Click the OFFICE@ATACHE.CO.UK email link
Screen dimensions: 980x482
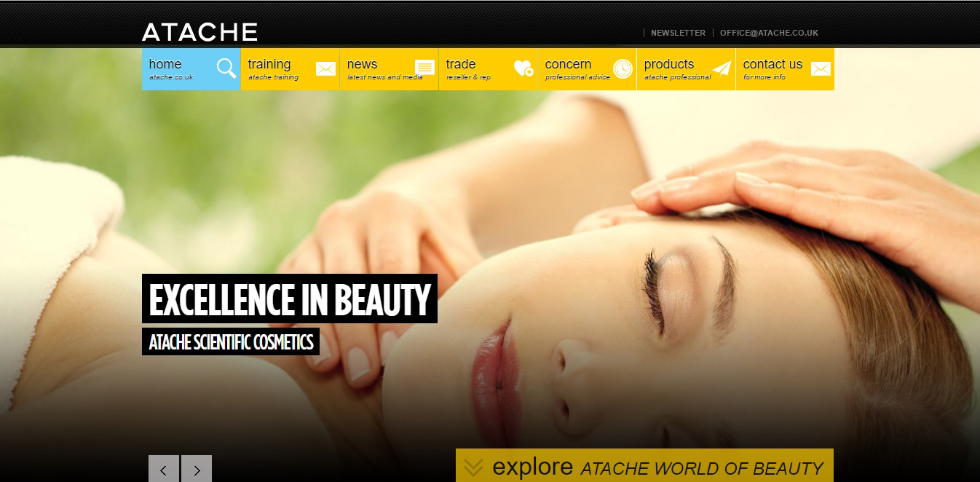click(x=770, y=33)
